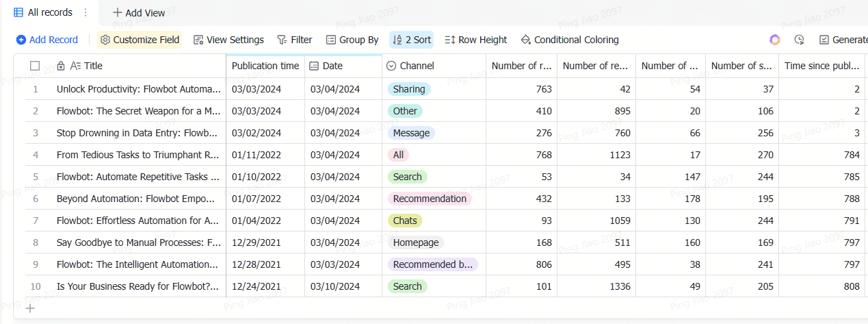Open the Row Height options
868x324 pixels.
point(476,40)
